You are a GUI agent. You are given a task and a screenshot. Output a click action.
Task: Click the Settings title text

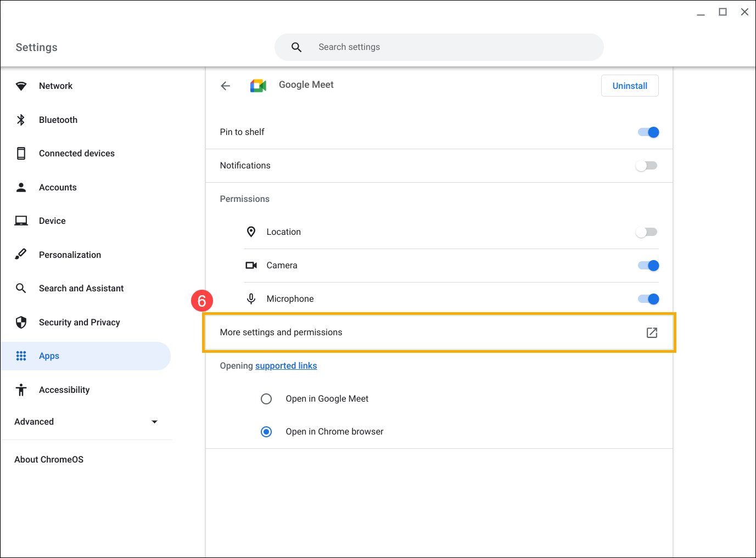(36, 47)
